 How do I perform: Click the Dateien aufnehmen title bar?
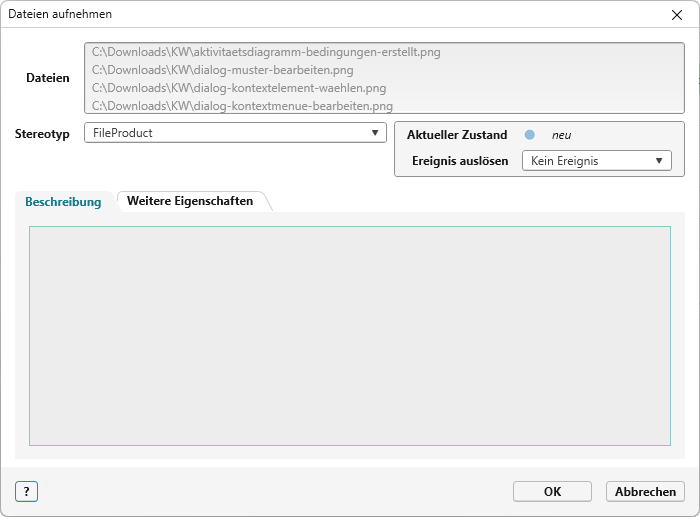coord(300,15)
